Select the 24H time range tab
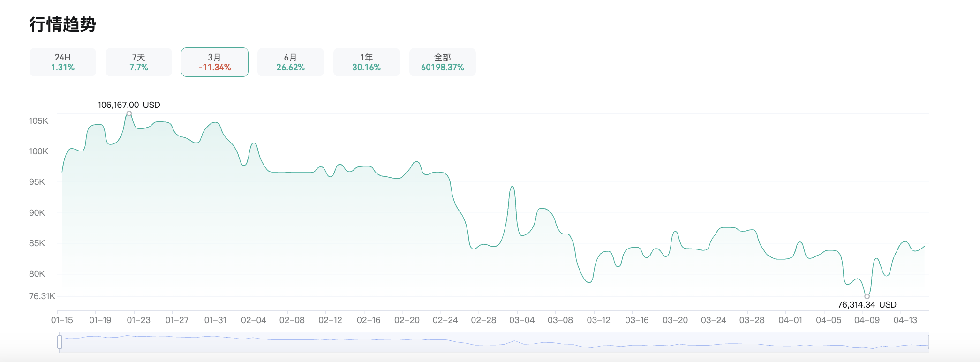Viewport: 980px width, 362px height. (x=63, y=62)
